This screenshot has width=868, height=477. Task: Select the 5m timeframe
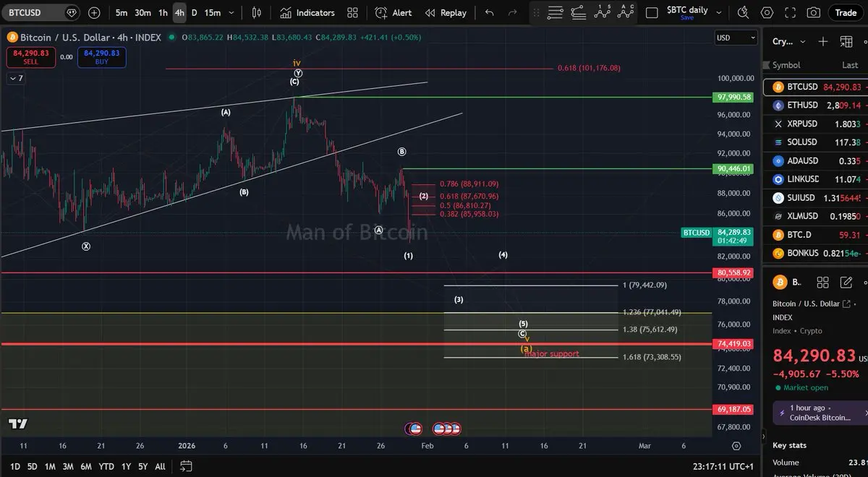pos(122,12)
